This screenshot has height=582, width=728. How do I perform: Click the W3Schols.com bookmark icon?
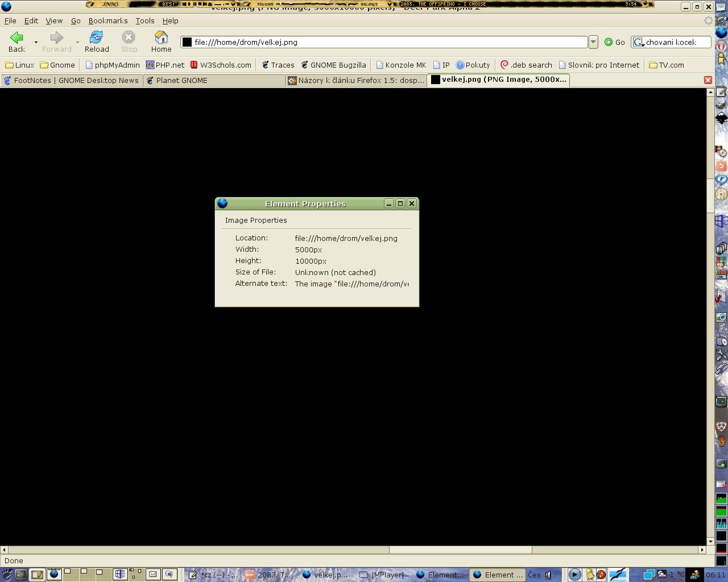pyautogui.click(x=194, y=65)
